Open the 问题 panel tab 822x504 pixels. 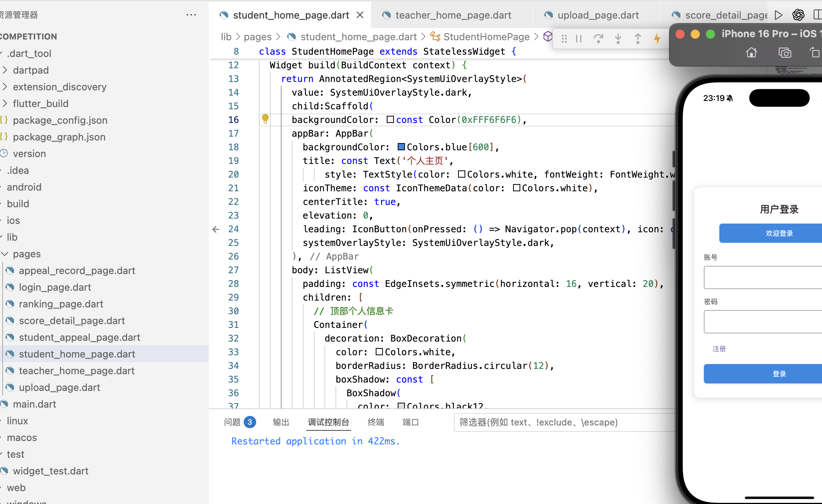pos(232,422)
